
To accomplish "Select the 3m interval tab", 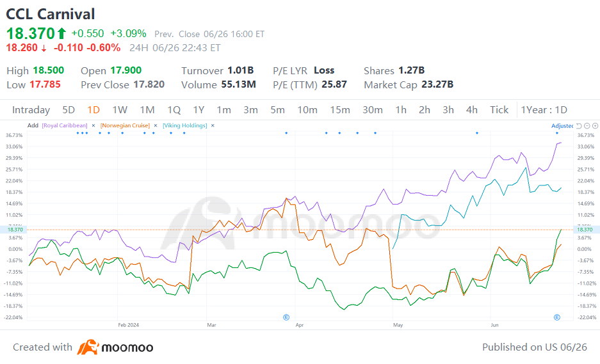I will point(250,110).
